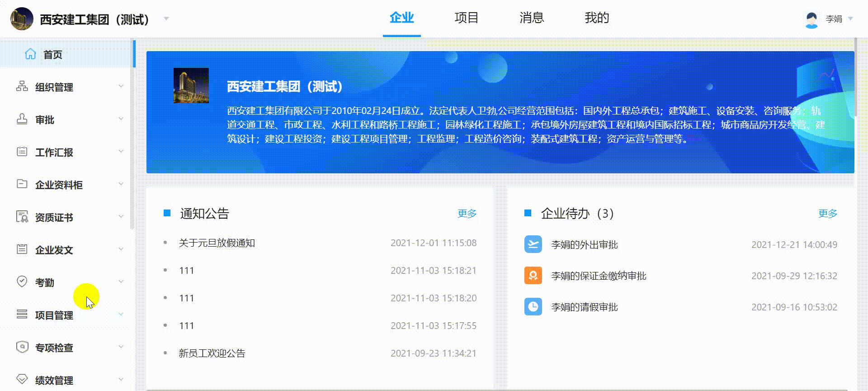Open the 组织管理 sidebar menu

click(66, 87)
